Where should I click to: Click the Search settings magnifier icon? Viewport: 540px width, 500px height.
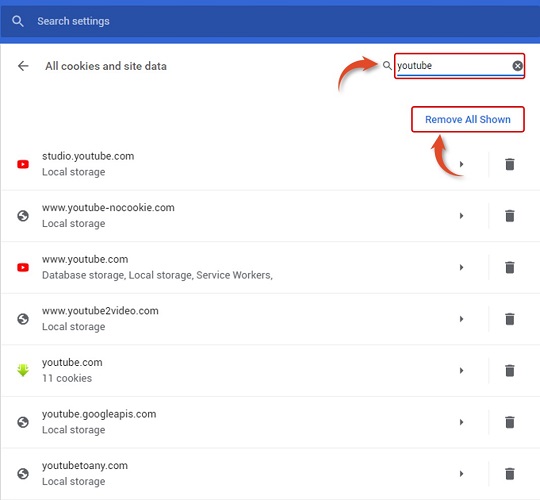click(x=18, y=21)
